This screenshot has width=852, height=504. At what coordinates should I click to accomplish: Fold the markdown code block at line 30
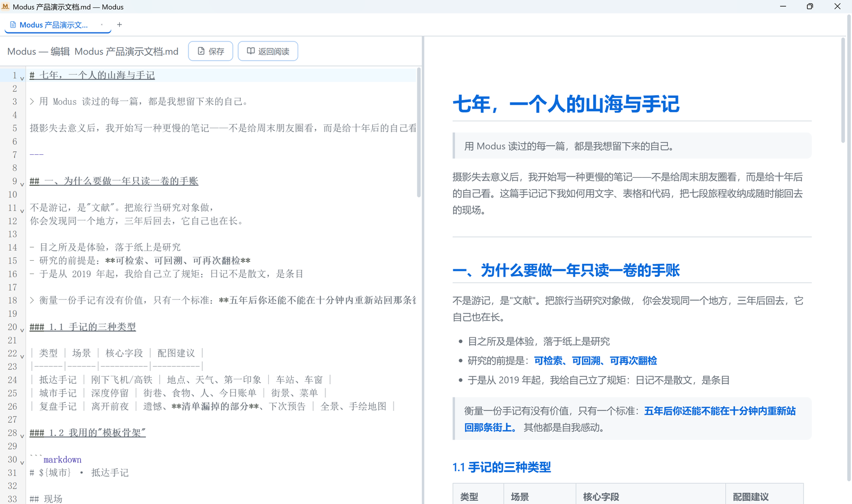[22, 462]
